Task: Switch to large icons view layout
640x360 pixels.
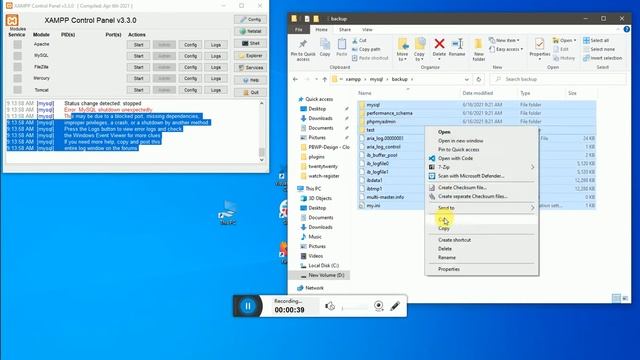Action: click(x=624, y=298)
